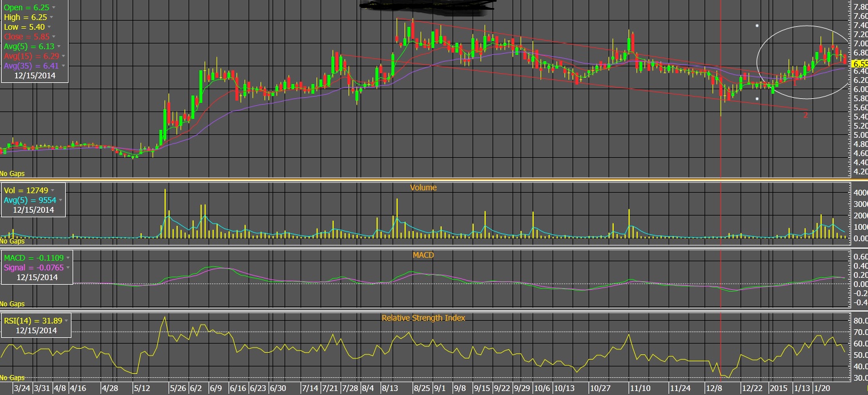Screen dimensions: 868x395
Task: Click the MACD panel title
Action: (423, 255)
